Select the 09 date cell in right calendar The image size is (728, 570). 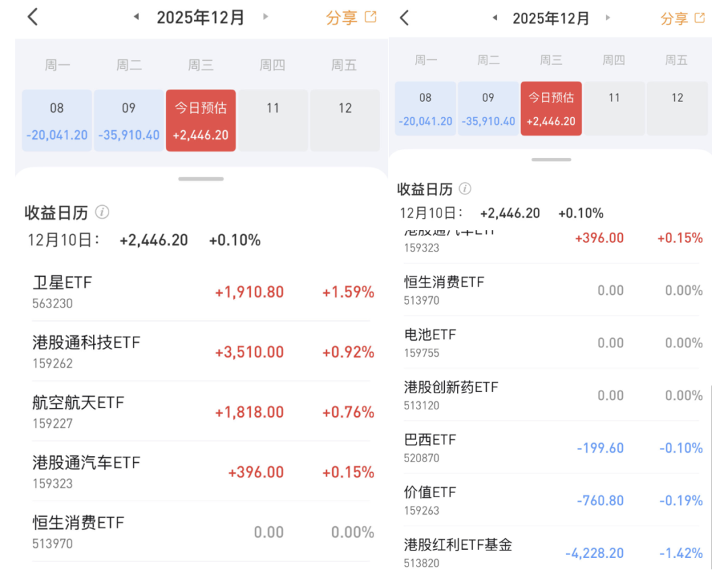(488, 109)
